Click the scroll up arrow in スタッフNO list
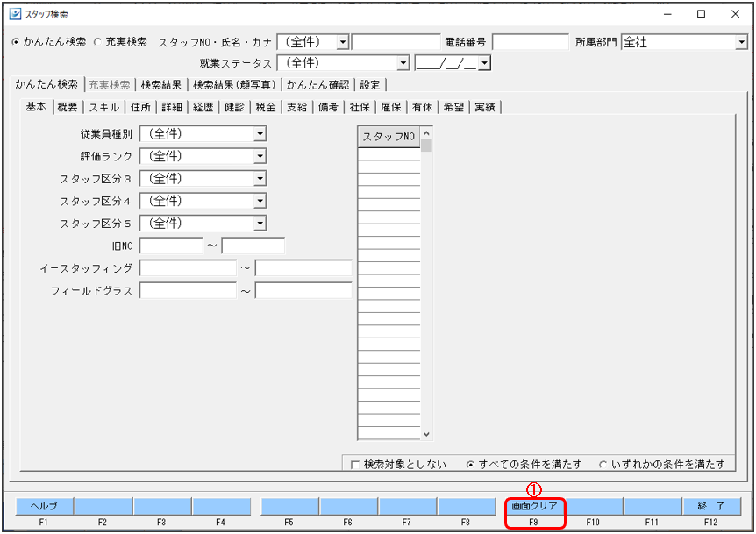This screenshot has width=756, height=534. pyautogui.click(x=426, y=133)
